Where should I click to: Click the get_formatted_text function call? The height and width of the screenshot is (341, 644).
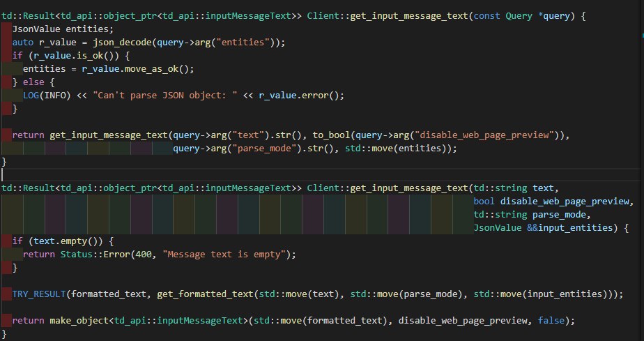(206, 294)
